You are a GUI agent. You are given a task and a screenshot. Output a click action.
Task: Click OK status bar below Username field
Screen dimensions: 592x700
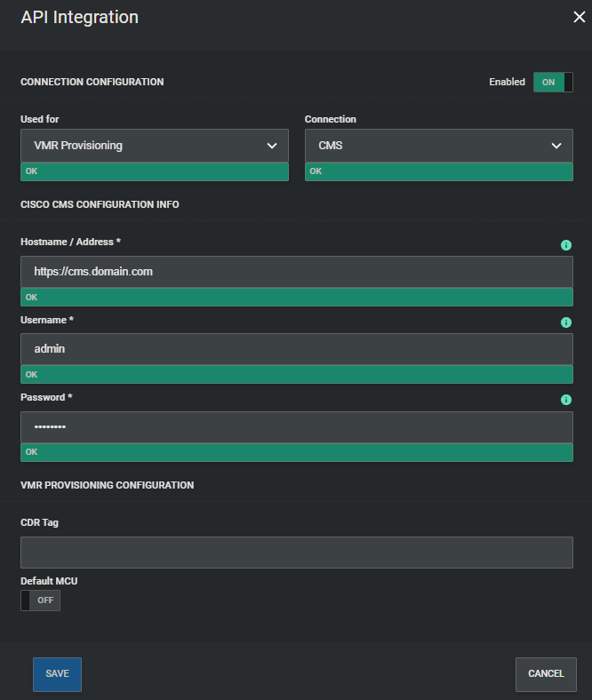296,375
